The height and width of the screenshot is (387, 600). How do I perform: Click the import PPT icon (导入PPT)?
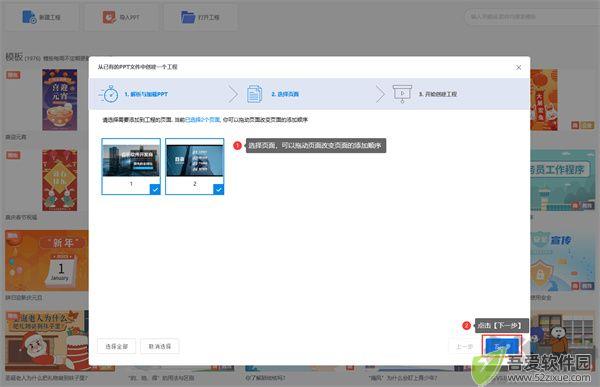[x=109, y=17]
